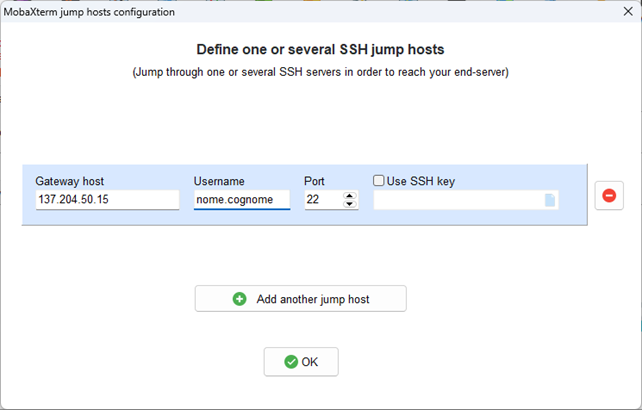Add another jump host

click(x=301, y=299)
